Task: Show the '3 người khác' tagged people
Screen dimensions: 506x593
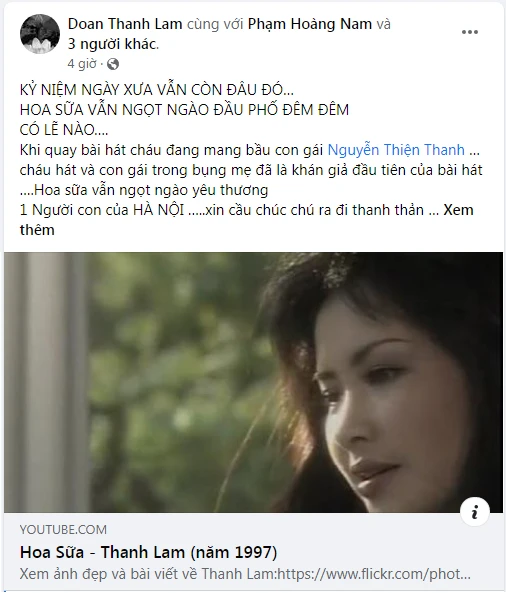Action: [x=113, y=44]
